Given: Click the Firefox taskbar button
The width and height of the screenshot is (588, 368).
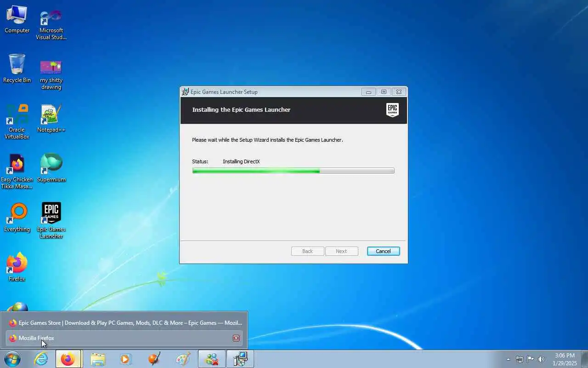Looking at the screenshot, I should tap(68, 359).
